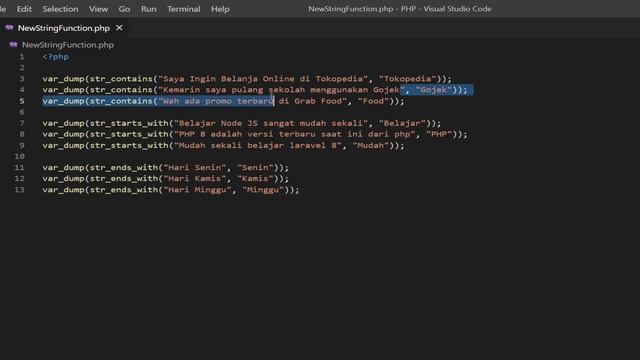Open the Go menu

coord(124,9)
